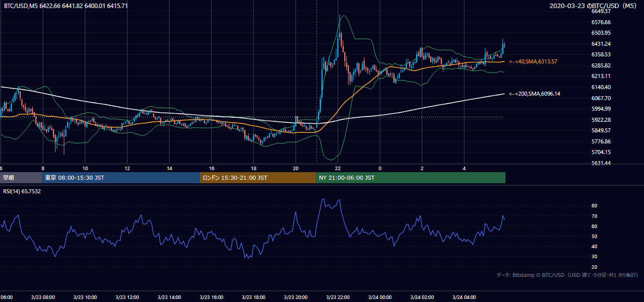Click the 東京 08:00-15:30 JST session bar

pos(121,178)
